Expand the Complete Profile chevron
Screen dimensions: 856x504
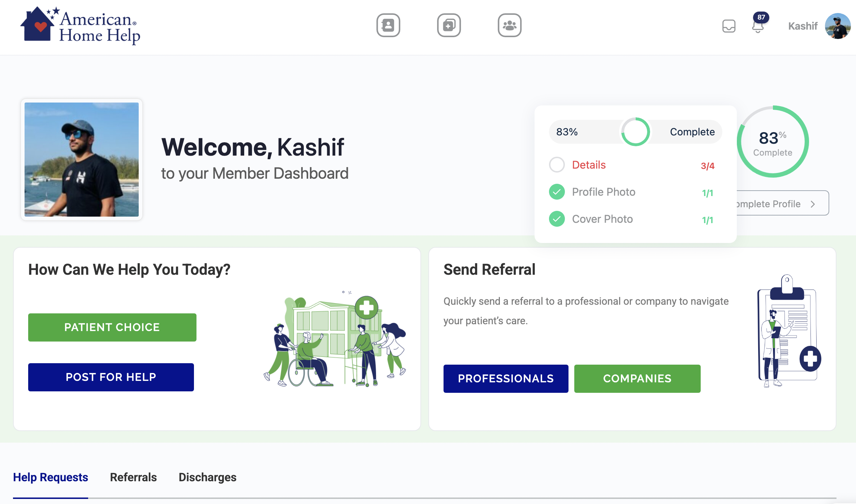point(813,204)
